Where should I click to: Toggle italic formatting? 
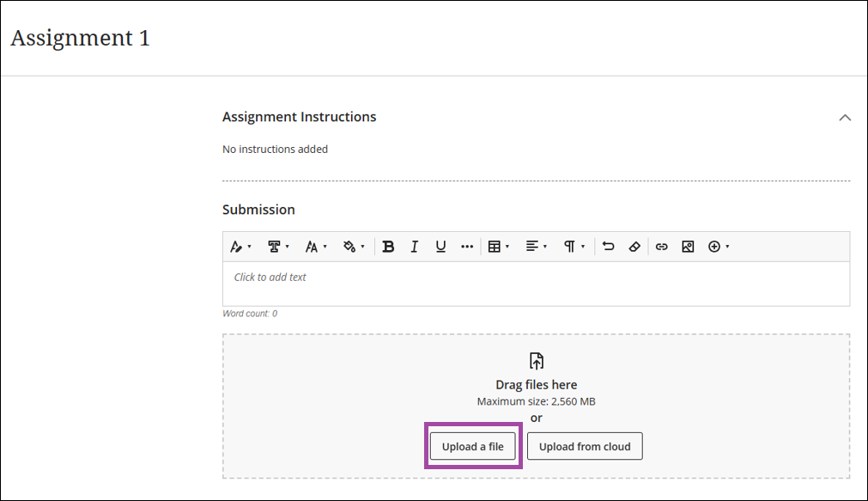(414, 247)
